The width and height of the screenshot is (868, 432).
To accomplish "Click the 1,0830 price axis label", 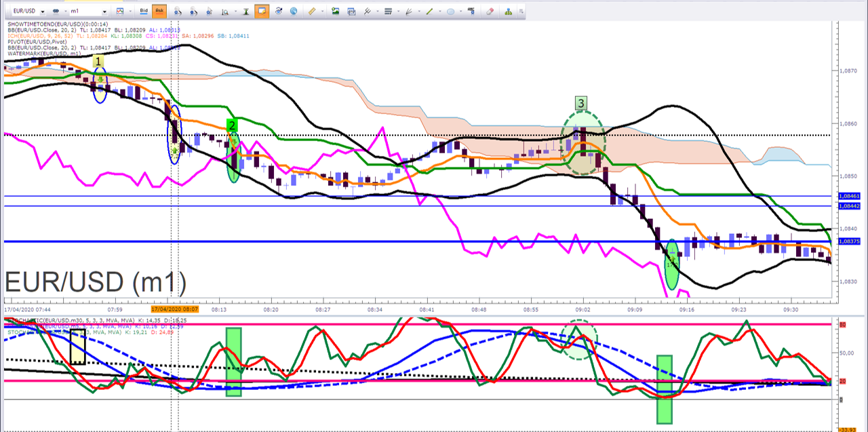I will click(x=848, y=281).
